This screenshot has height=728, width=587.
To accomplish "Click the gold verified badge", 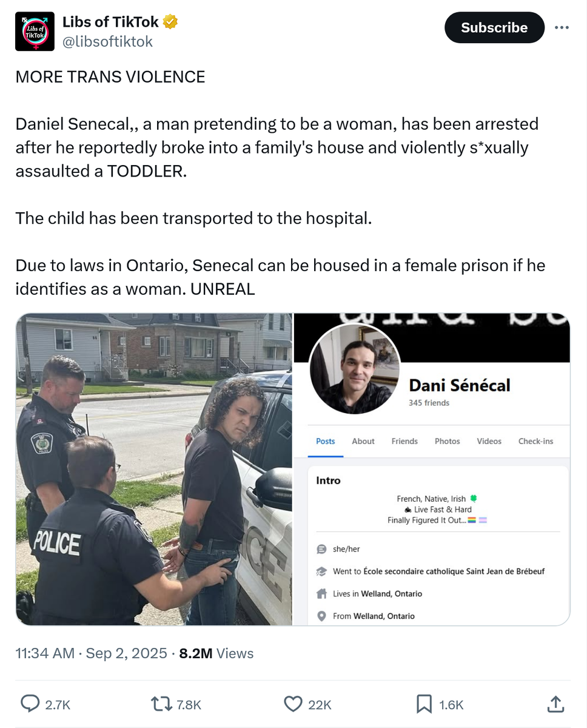I will click(x=170, y=22).
